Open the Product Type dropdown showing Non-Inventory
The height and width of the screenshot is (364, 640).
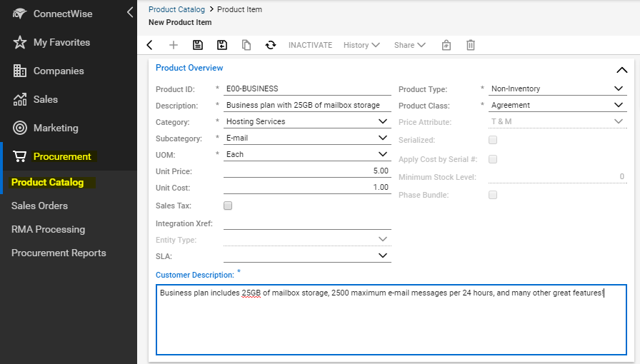(558, 89)
